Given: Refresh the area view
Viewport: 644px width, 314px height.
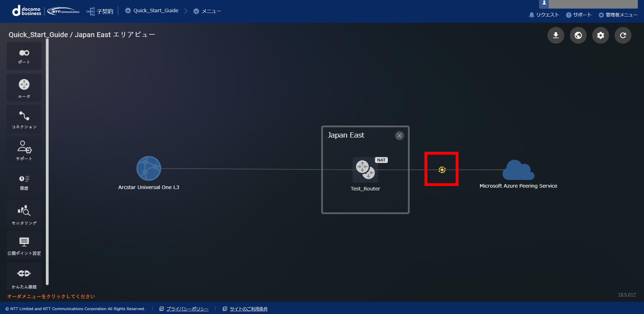Looking at the screenshot, I should point(623,35).
